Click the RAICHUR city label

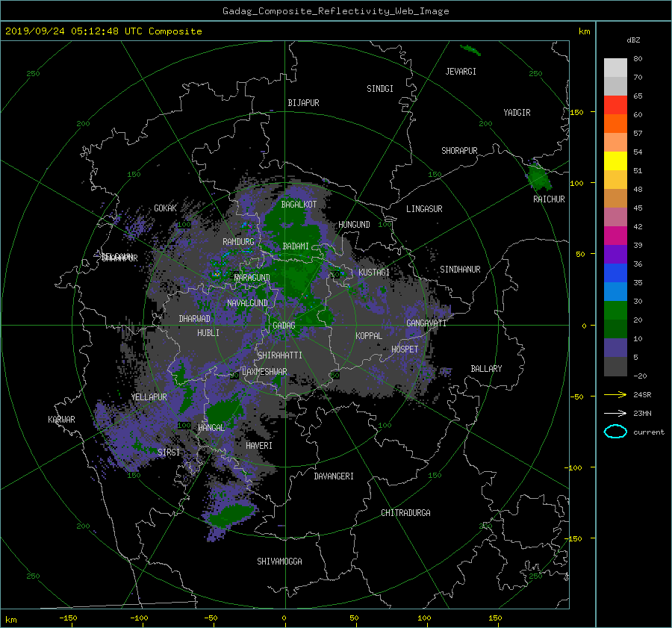pyautogui.click(x=549, y=199)
